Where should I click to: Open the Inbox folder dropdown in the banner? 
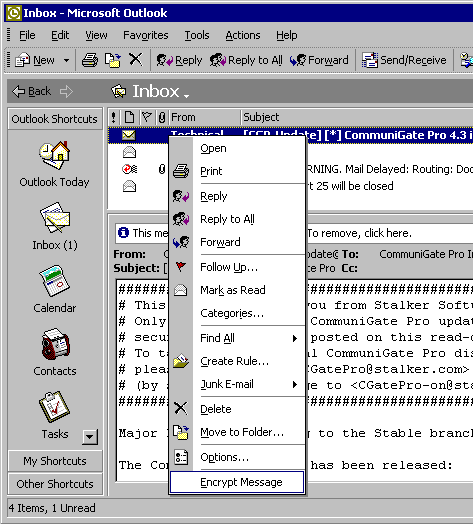[x=187, y=96]
